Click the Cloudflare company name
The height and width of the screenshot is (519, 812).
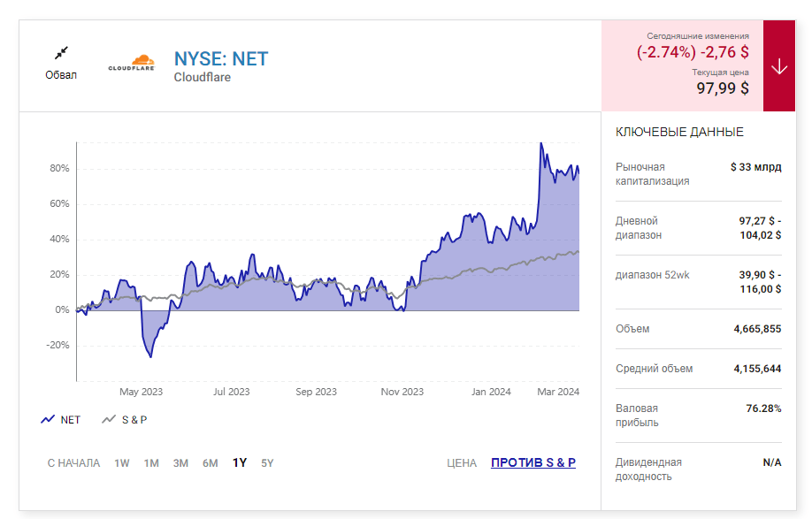point(203,78)
